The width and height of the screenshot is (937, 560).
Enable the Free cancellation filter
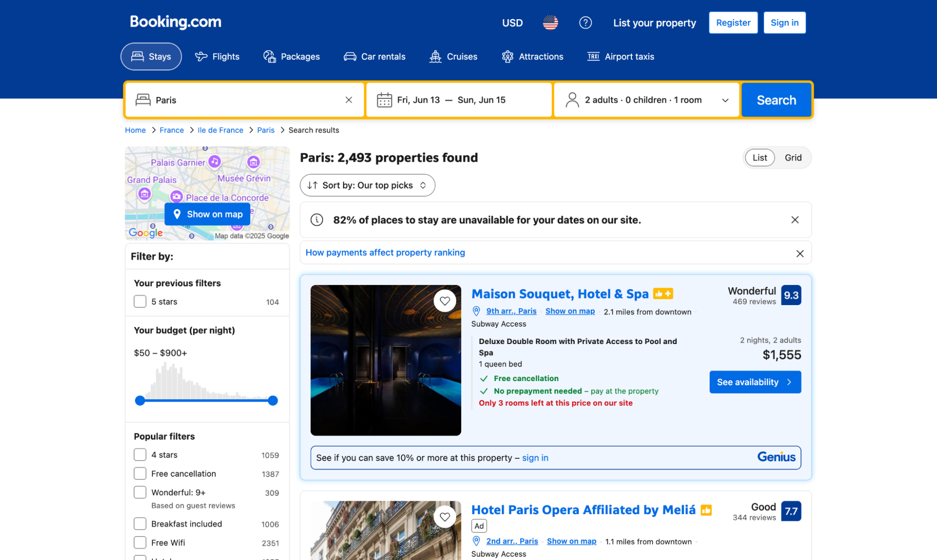click(140, 473)
